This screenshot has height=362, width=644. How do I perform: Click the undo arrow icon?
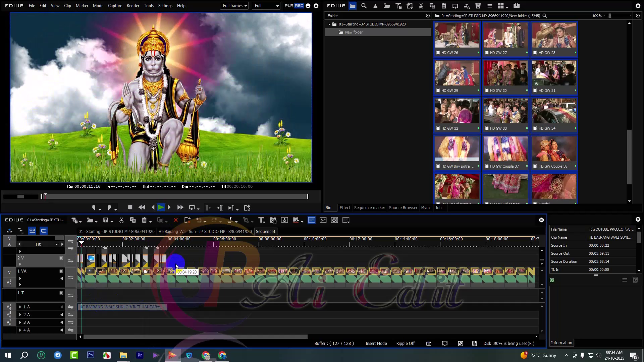click(199, 220)
